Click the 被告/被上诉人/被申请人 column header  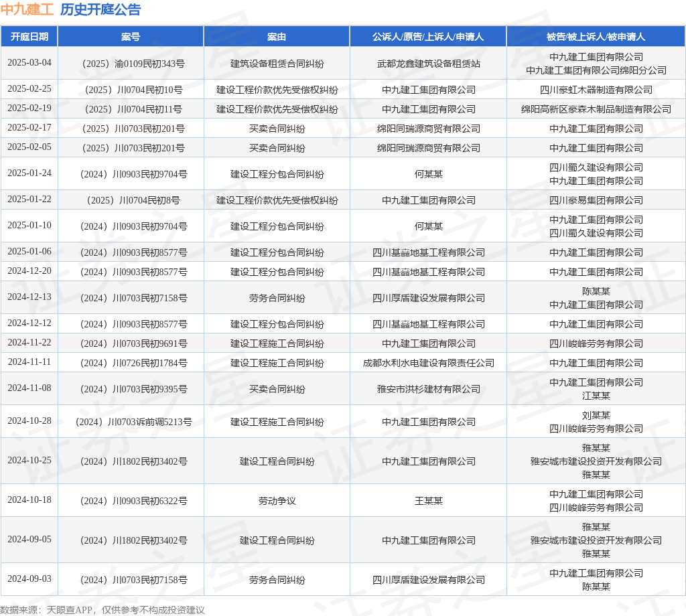pos(596,37)
